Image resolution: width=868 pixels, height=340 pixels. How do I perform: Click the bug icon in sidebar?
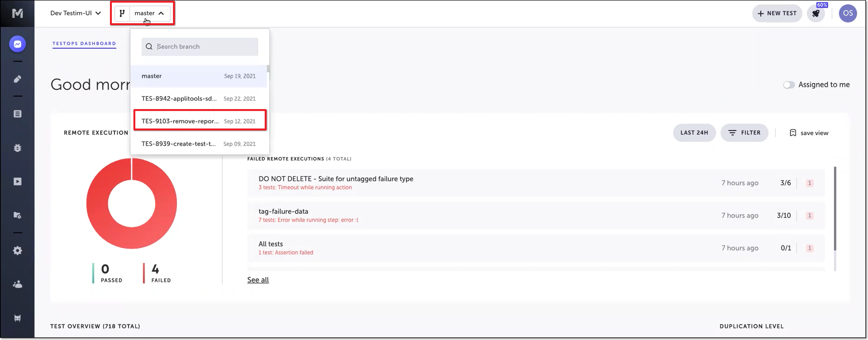click(18, 148)
